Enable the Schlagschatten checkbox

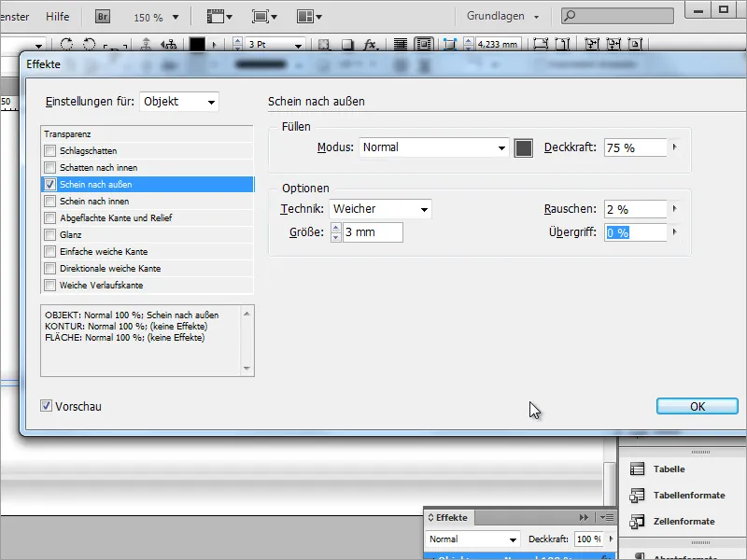(x=49, y=151)
